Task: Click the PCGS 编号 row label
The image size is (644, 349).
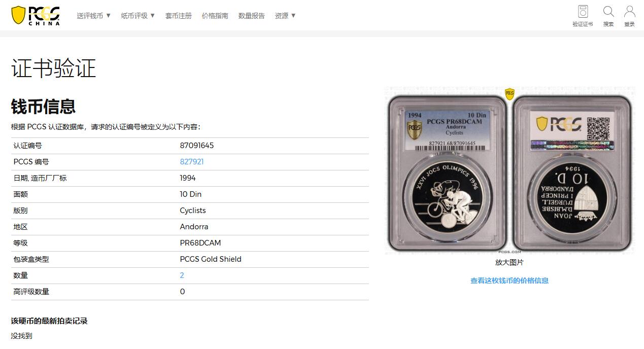Action: (31, 162)
